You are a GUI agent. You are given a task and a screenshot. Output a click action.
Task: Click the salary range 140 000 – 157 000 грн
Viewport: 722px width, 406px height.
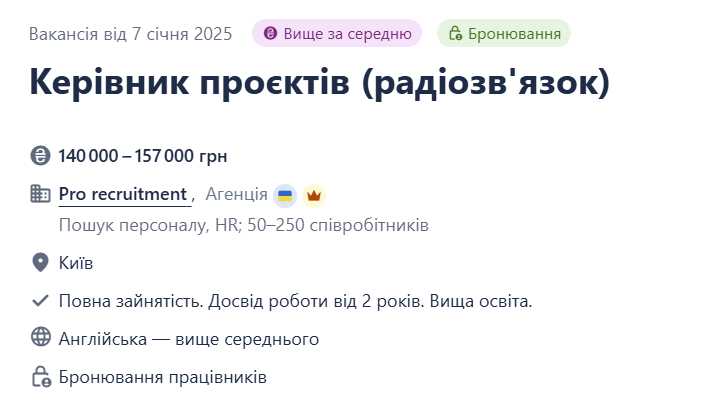143,156
